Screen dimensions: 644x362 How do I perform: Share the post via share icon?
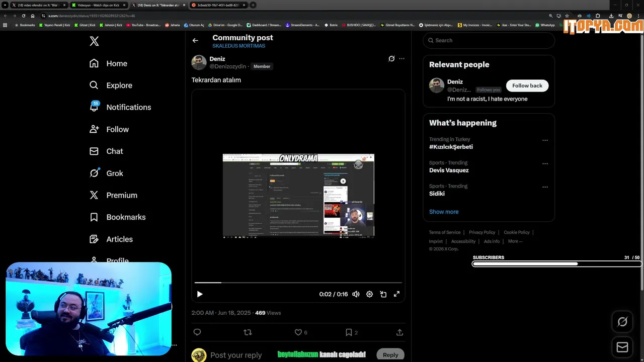[x=399, y=332]
